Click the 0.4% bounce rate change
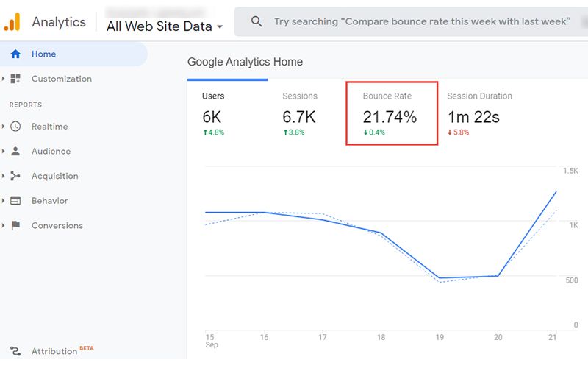The width and height of the screenshot is (588, 368). [x=374, y=132]
